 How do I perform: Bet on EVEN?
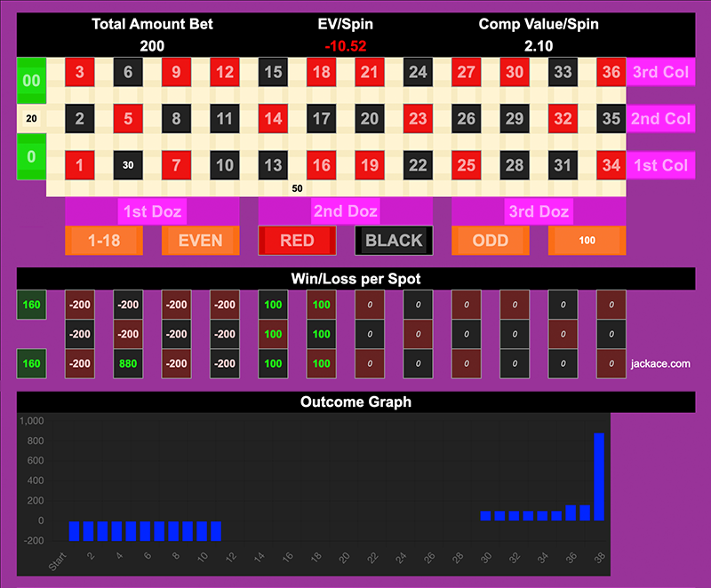[x=200, y=241]
